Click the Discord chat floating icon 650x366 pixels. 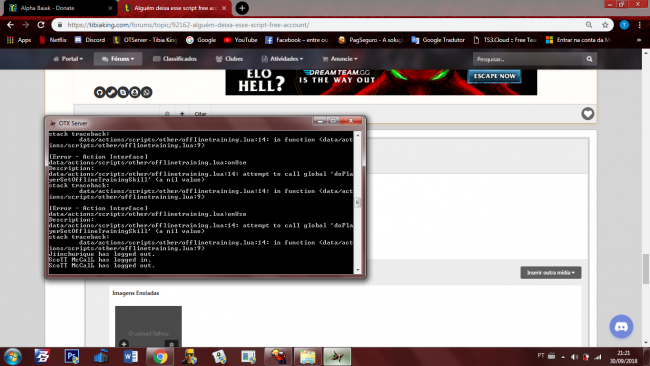pos(621,327)
